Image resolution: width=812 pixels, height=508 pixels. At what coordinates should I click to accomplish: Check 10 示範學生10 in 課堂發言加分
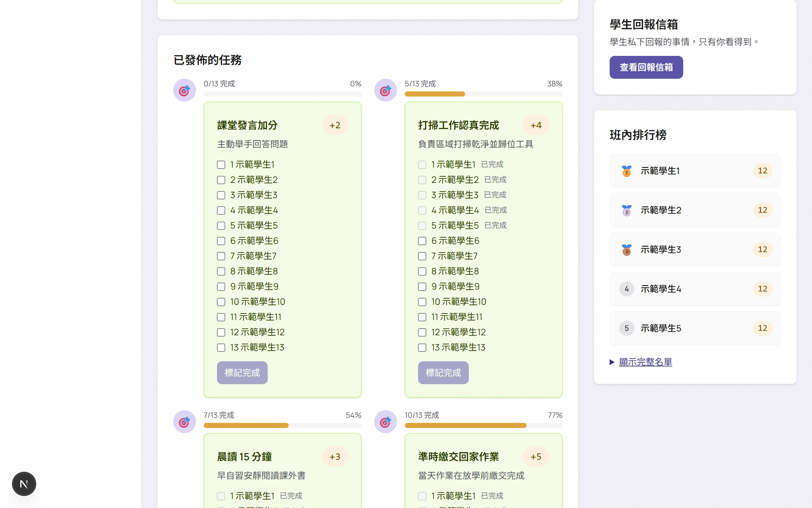(221, 302)
